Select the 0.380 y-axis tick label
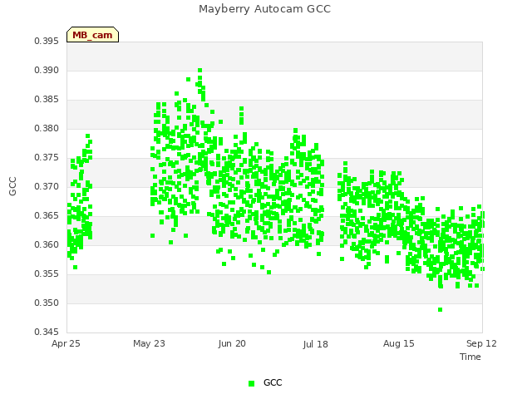532x399 pixels. tap(47, 129)
